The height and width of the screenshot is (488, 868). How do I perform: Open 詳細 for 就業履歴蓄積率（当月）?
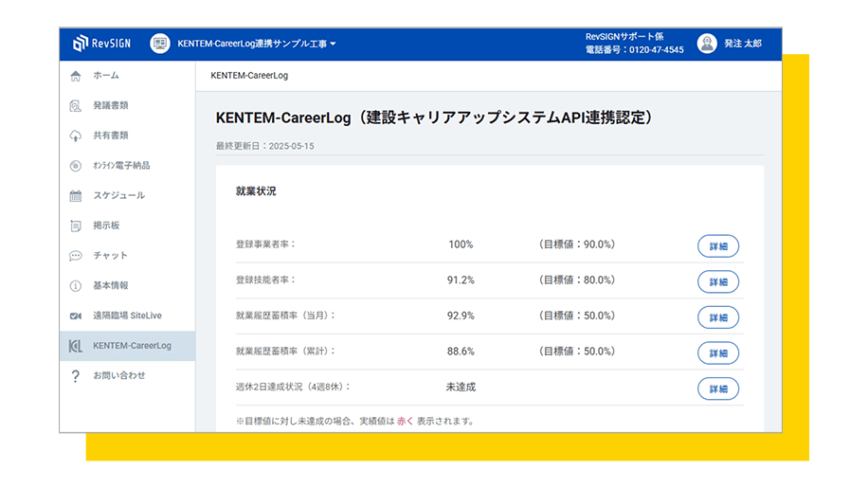point(717,317)
